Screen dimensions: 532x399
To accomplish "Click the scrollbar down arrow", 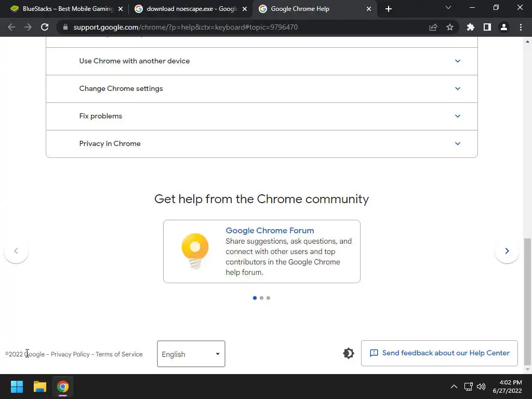I will click(527, 369).
